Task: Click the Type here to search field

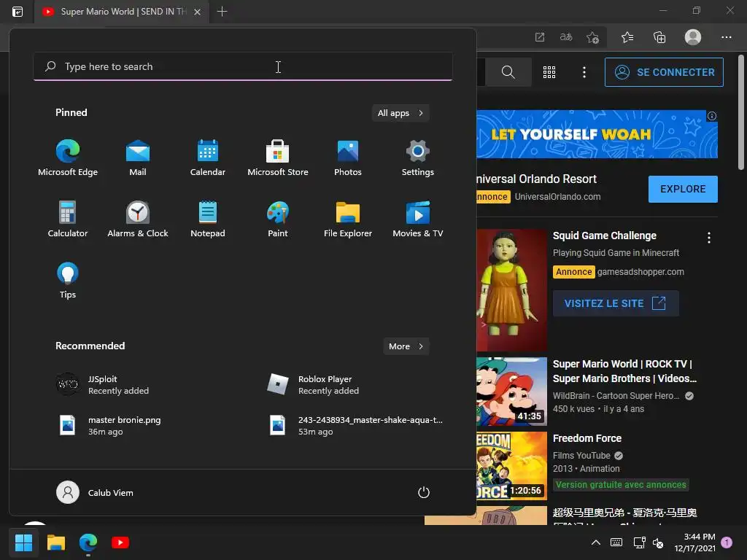Action: coord(243,66)
